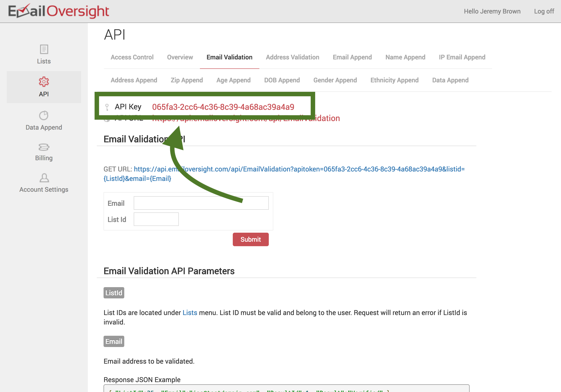This screenshot has width=561, height=392.
Task: Open Account Settings person icon
Action: [44, 178]
